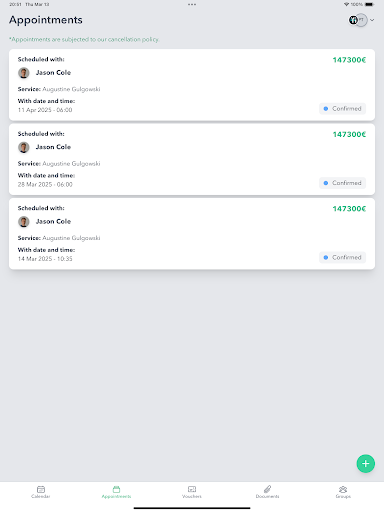The height and width of the screenshot is (512, 384).
Task: Open the Documents paperclip icon
Action: point(267,489)
